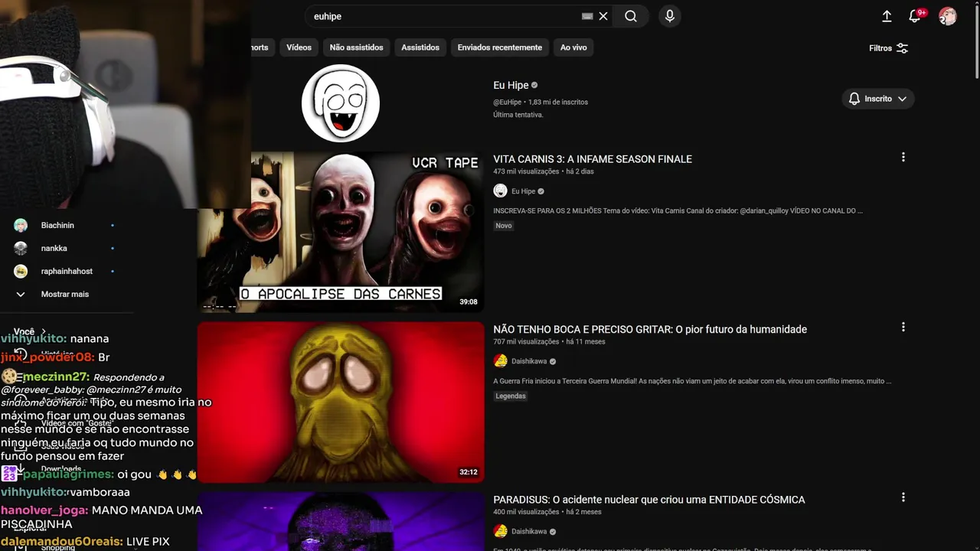The image size is (980, 551).
Task: Play the yellow faced red thumbnail video
Action: point(341,403)
